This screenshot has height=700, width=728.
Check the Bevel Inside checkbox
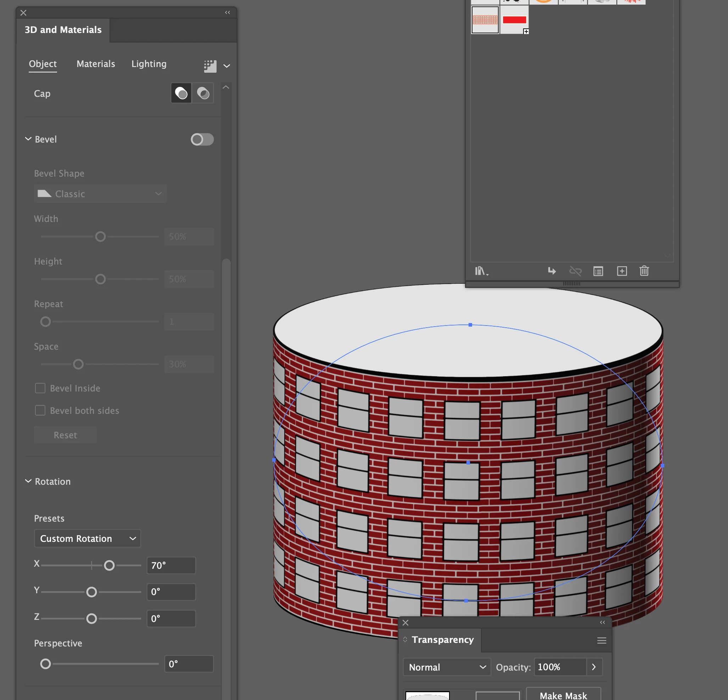pos(40,388)
